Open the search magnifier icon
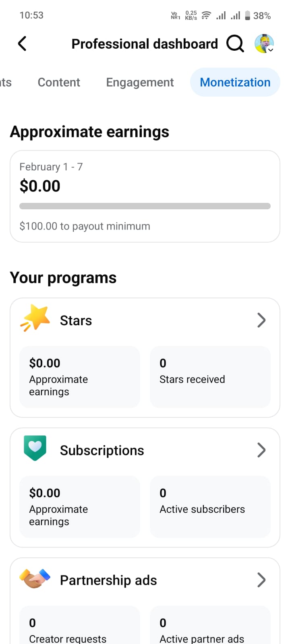290x644 pixels. (235, 43)
